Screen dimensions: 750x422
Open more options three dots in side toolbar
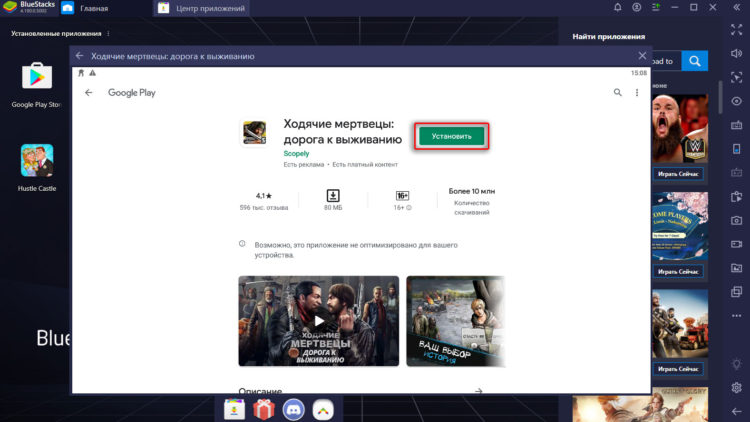coord(737,316)
